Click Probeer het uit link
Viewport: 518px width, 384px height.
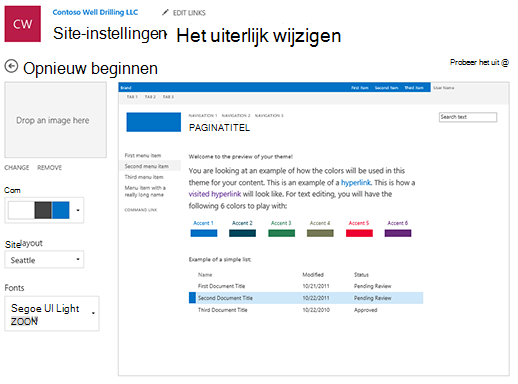tap(479, 62)
